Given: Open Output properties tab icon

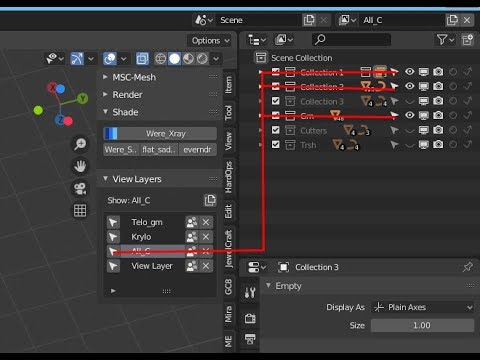Looking at the screenshot, I should pyautogui.click(x=250, y=339).
